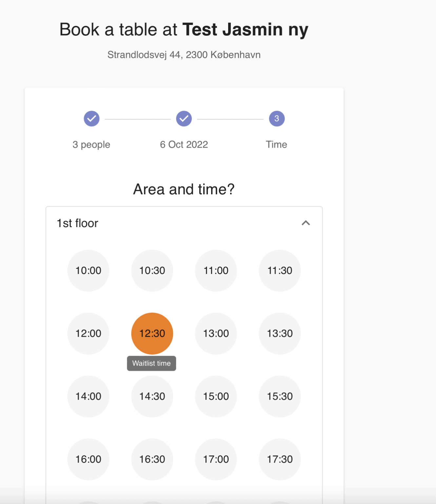Click the Waitlist time tooltip badge
The height and width of the screenshot is (504, 436).
[151, 363]
